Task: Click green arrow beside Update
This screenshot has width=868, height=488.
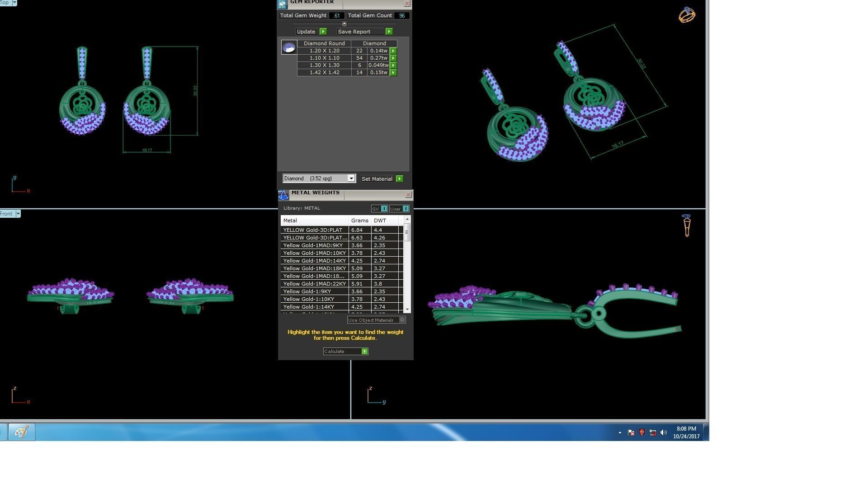Action: [x=323, y=32]
